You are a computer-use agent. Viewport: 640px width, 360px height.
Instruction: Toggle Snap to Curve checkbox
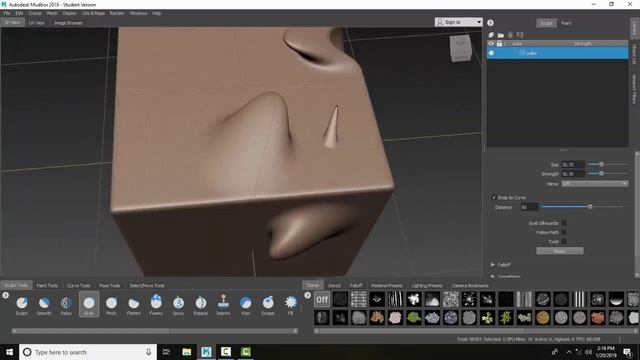pyautogui.click(x=493, y=198)
